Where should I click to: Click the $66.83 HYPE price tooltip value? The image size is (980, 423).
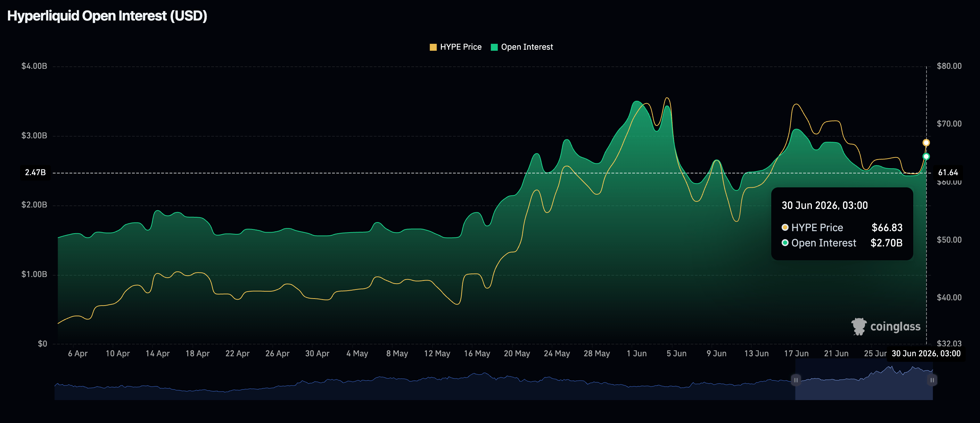click(x=887, y=228)
